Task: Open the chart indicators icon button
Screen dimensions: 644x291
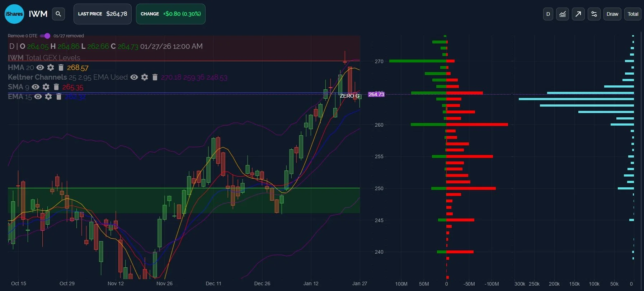Action: (563, 14)
